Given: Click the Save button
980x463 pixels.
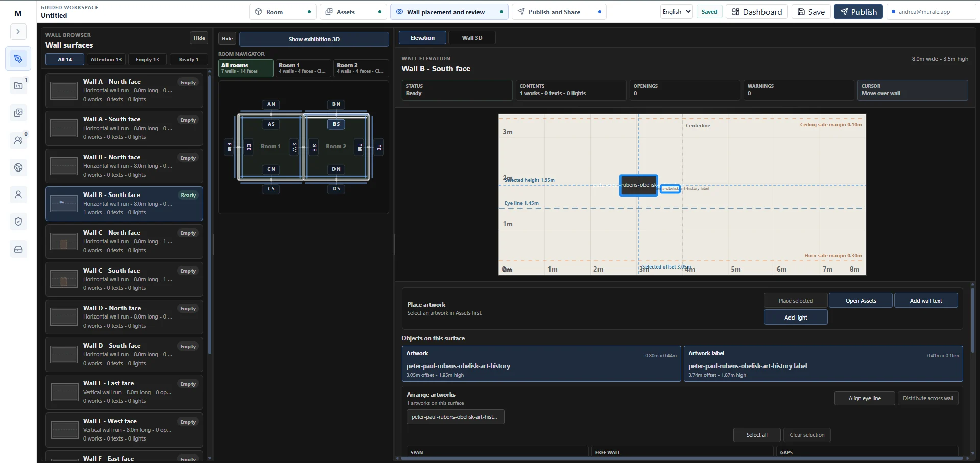Looking at the screenshot, I should (811, 12).
